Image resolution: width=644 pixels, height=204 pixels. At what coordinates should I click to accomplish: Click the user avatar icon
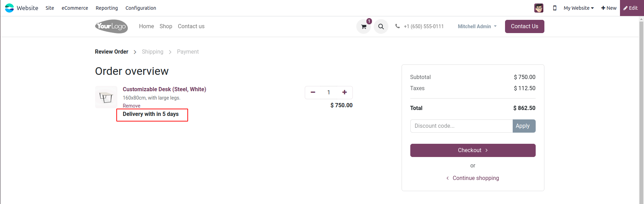click(538, 8)
